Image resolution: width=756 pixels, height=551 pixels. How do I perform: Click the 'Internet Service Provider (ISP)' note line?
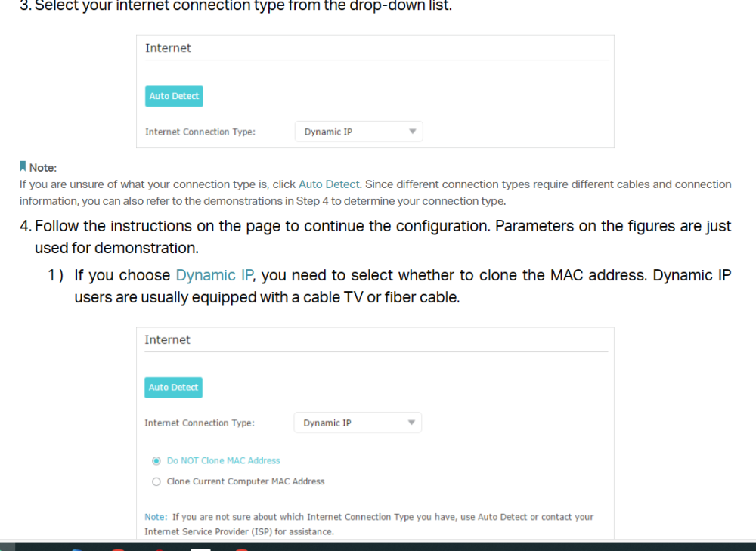(239, 531)
